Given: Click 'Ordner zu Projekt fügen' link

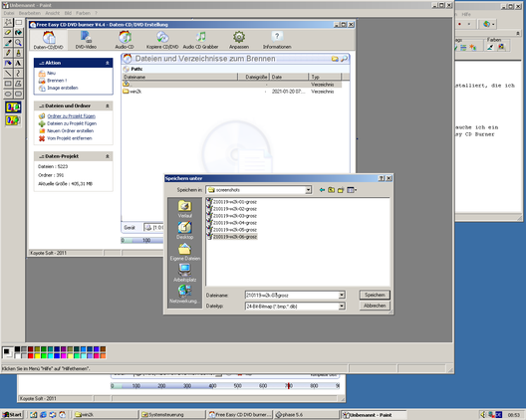Looking at the screenshot, I should pos(71,116).
